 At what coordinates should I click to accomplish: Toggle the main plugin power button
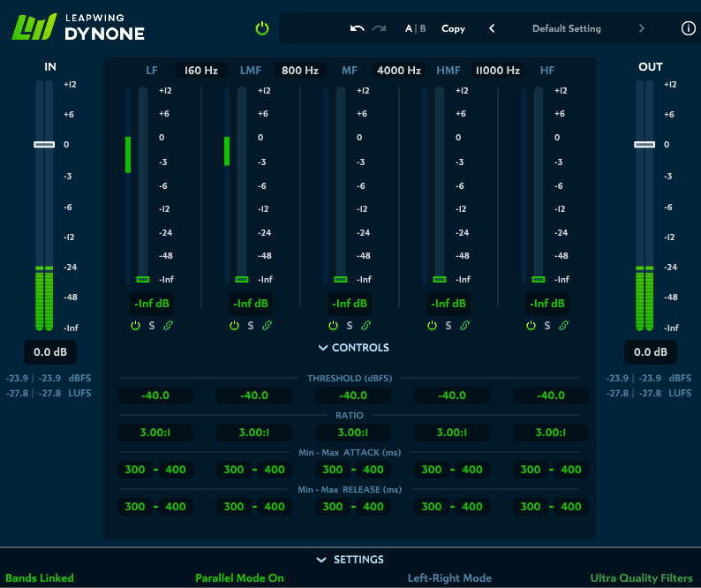click(x=262, y=28)
